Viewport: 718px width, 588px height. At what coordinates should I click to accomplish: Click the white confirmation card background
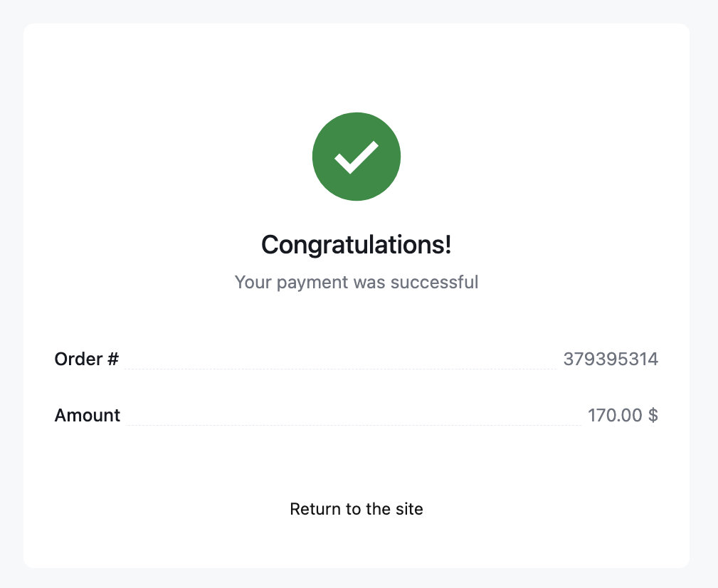(356, 463)
